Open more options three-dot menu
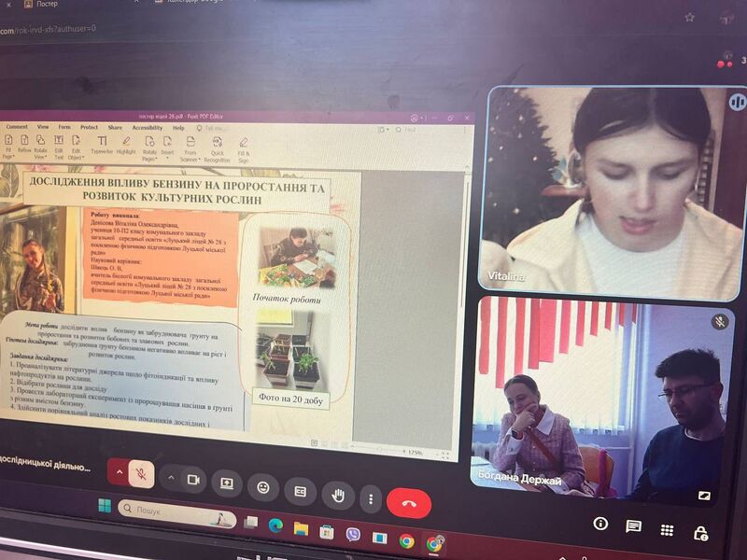 click(371, 497)
